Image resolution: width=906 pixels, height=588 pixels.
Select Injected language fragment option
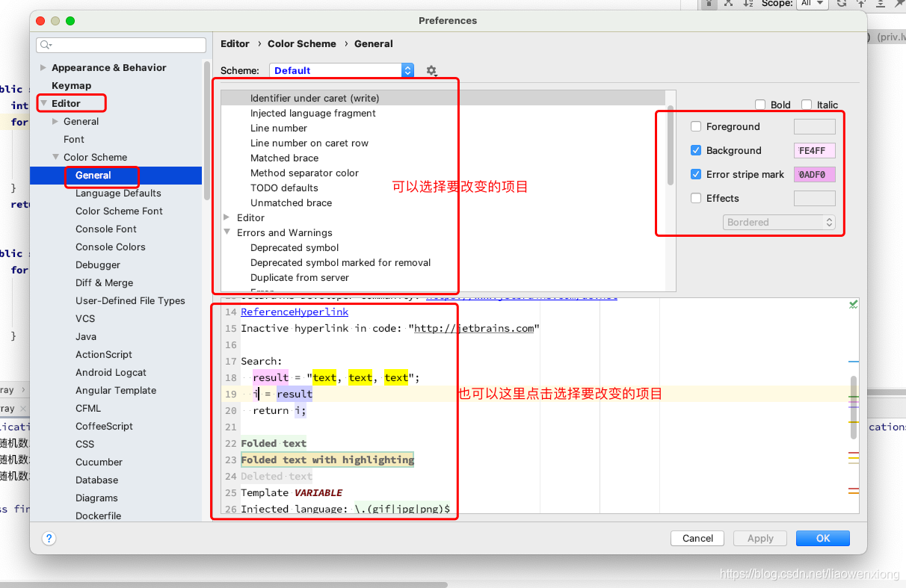[313, 113]
